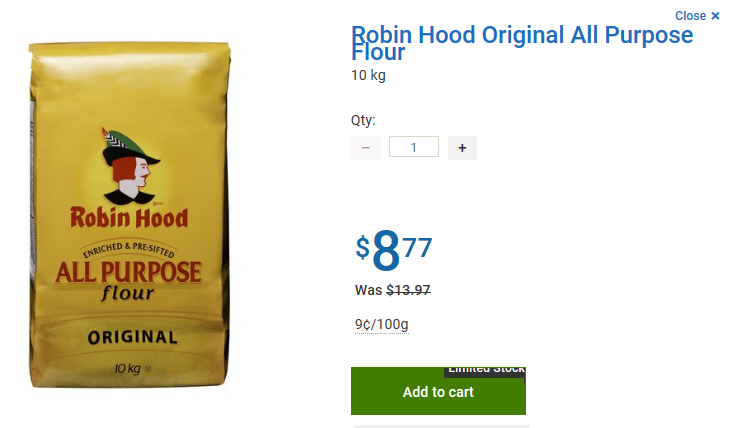Click the struck-through $13.97 price
This screenshot has width=735, height=428.
click(408, 290)
